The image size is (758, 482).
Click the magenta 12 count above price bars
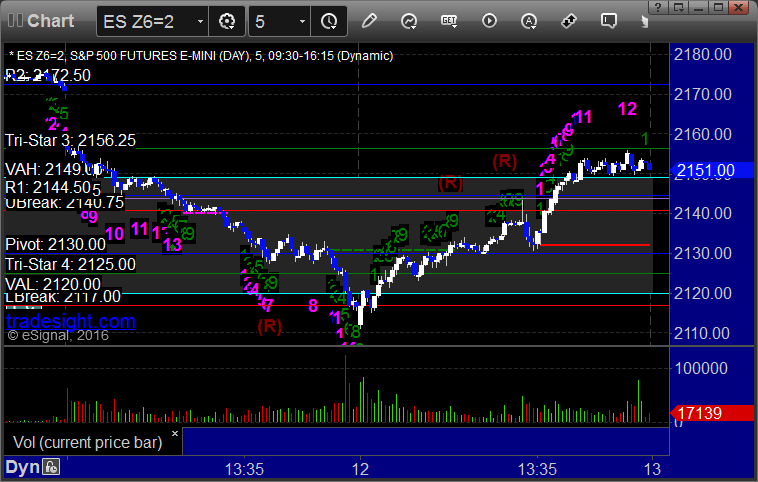tap(627, 109)
